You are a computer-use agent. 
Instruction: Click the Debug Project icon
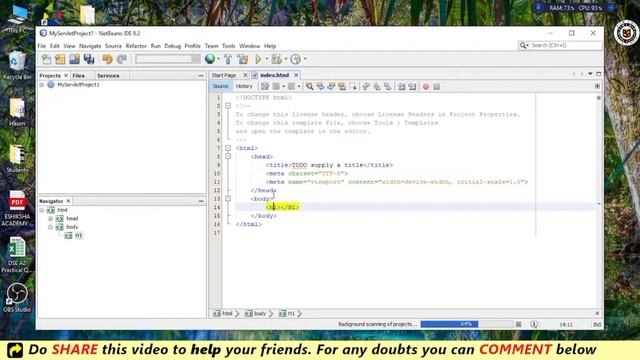(276, 60)
